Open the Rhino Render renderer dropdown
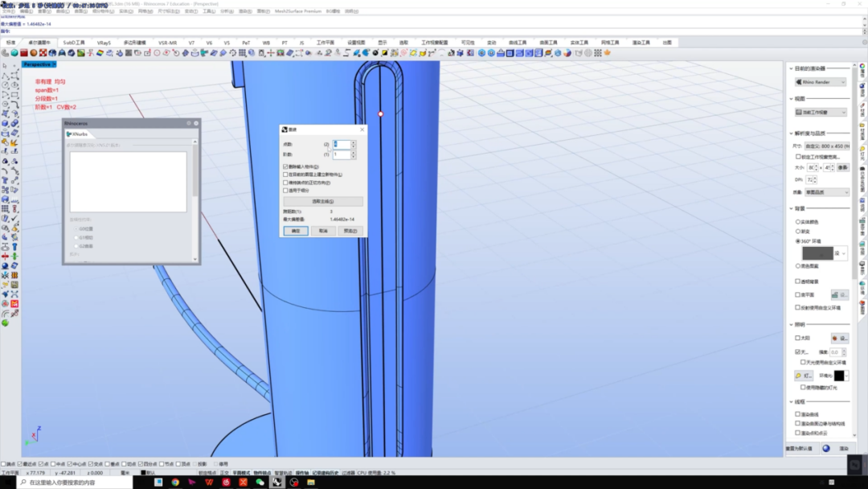 [x=821, y=82]
